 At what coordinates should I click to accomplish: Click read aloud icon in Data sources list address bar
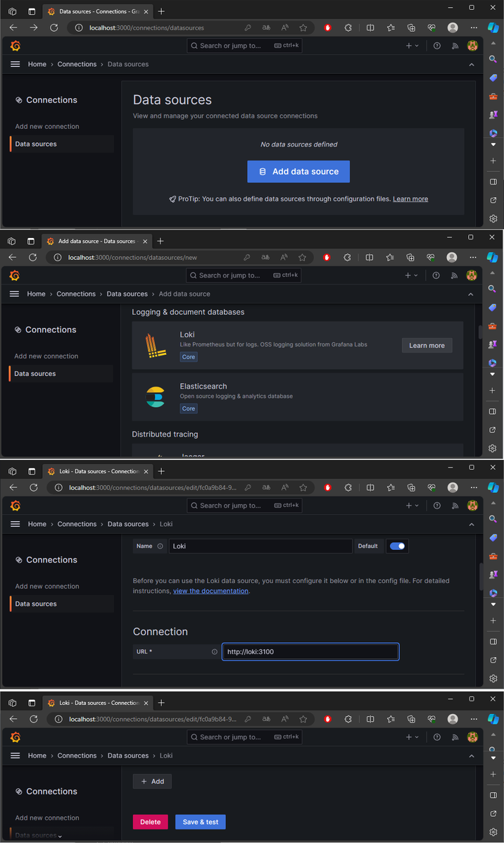coord(285,27)
